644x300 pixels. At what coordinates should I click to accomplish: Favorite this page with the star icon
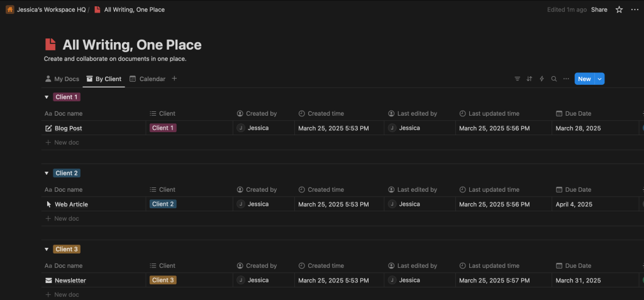[x=619, y=9]
